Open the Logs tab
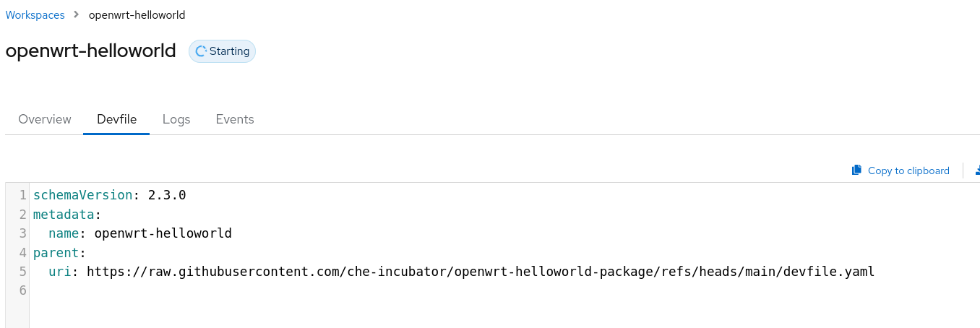980x328 pixels. 176,119
